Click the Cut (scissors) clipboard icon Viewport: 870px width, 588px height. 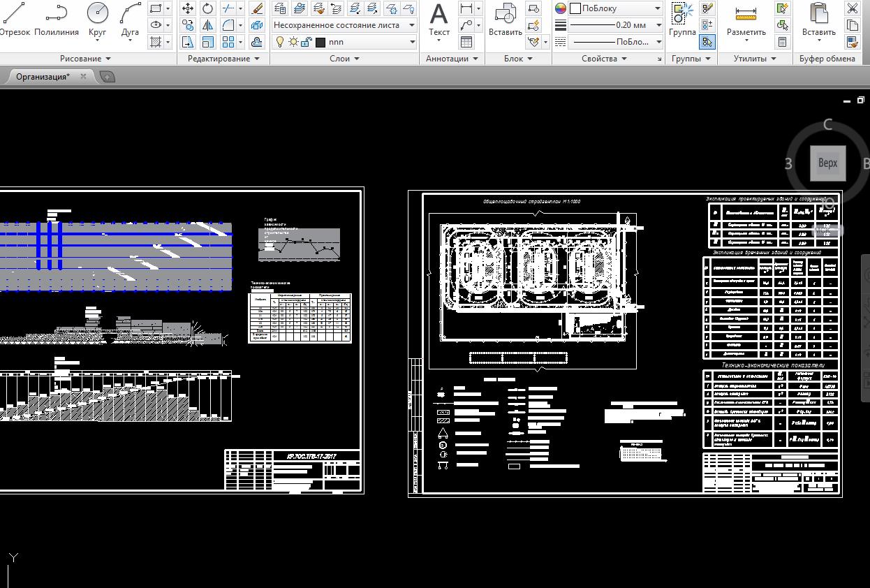point(852,8)
